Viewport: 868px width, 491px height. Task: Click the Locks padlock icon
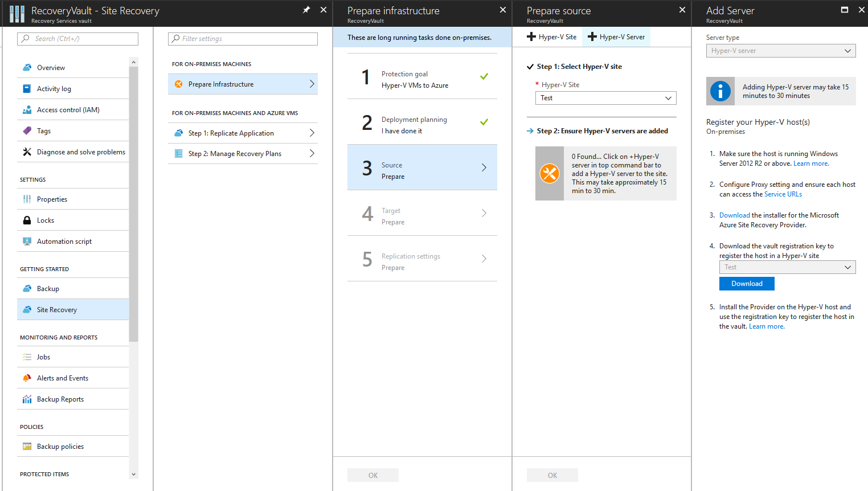click(27, 220)
